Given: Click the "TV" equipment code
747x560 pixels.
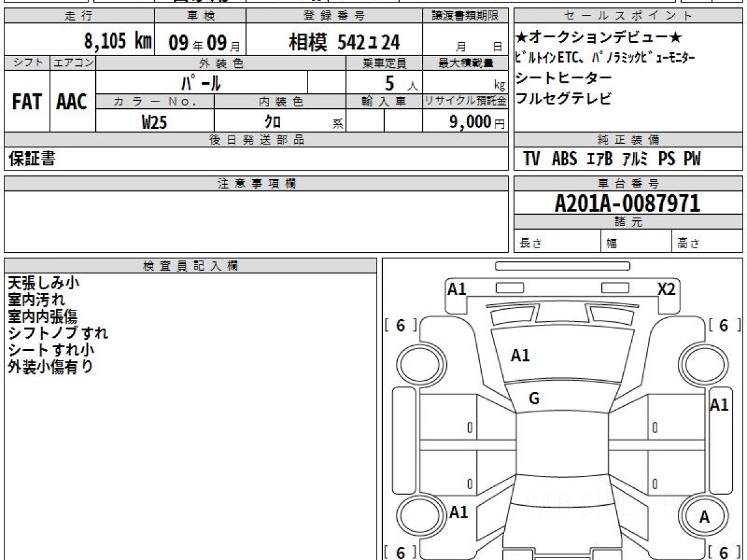Looking at the screenshot, I should pyautogui.click(x=532, y=159).
